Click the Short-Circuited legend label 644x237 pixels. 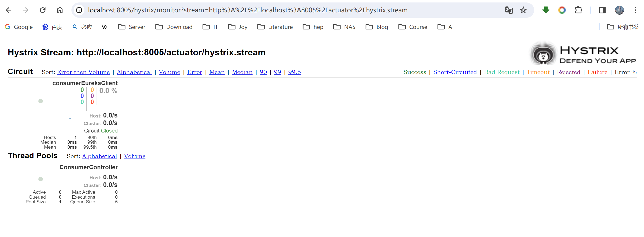pyautogui.click(x=455, y=72)
